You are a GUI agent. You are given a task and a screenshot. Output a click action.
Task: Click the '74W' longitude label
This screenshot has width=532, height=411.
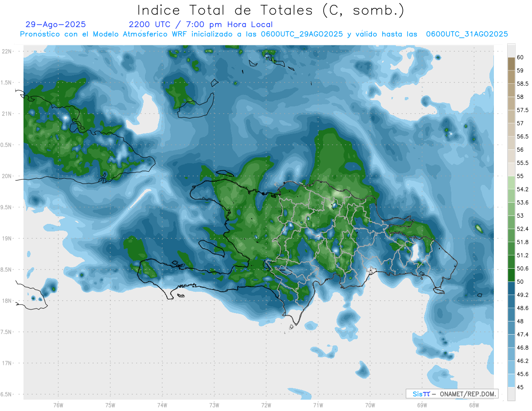162,405
